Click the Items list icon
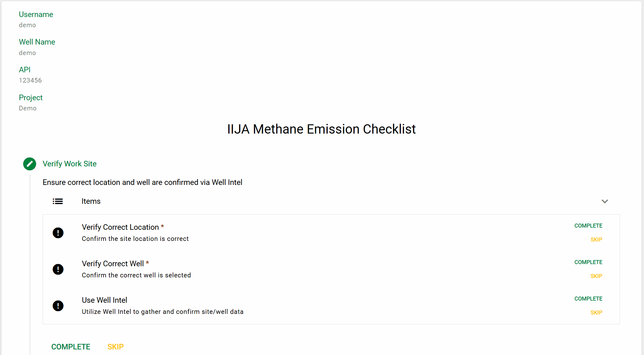This screenshot has height=355, width=644. (58, 201)
